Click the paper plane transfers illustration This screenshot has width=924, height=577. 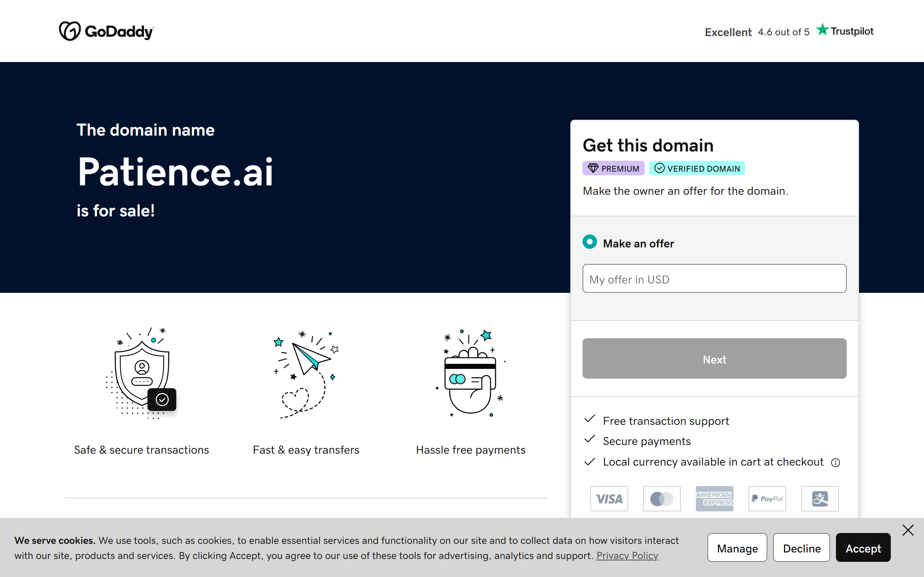click(306, 374)
